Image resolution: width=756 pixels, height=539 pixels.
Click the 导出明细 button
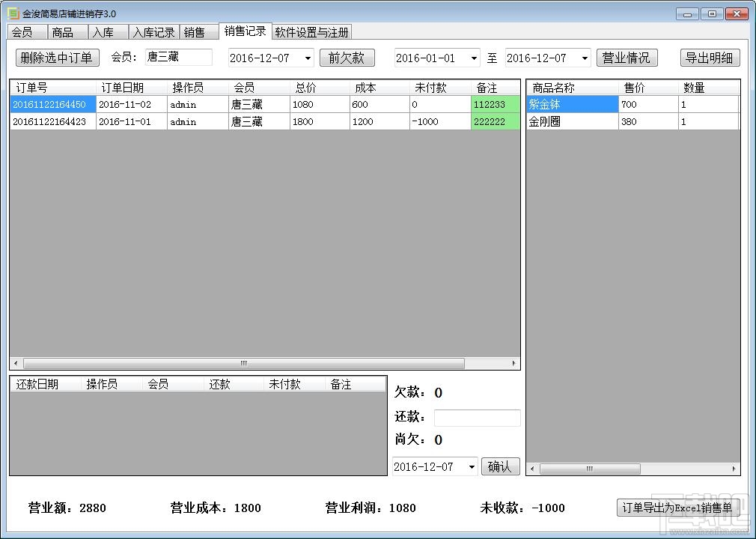[709, 58]
